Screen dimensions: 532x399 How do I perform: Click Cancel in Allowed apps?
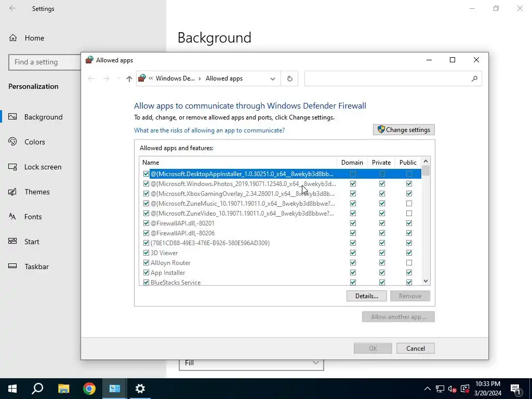(x=416, y=349)
